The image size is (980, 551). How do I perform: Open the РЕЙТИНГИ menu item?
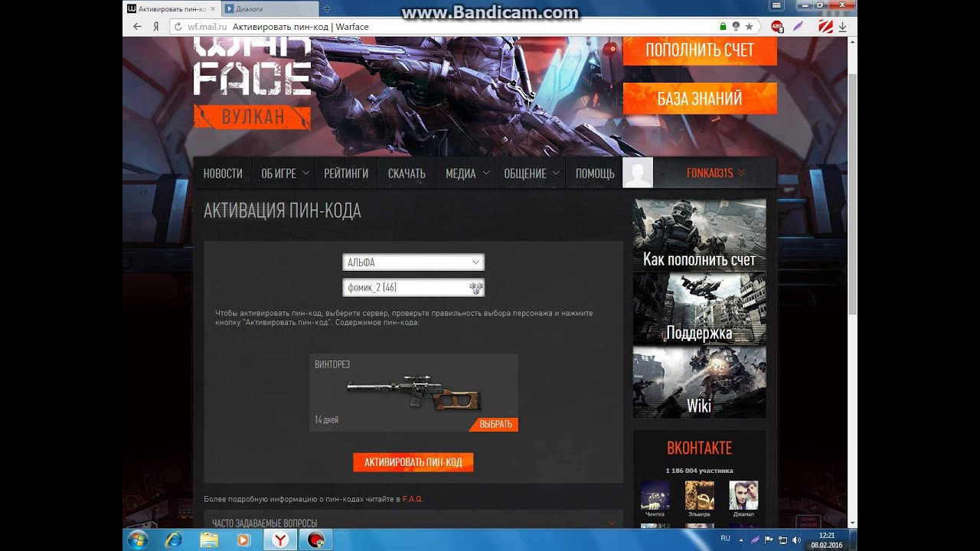pyautogui.click(x=346, y=174)
